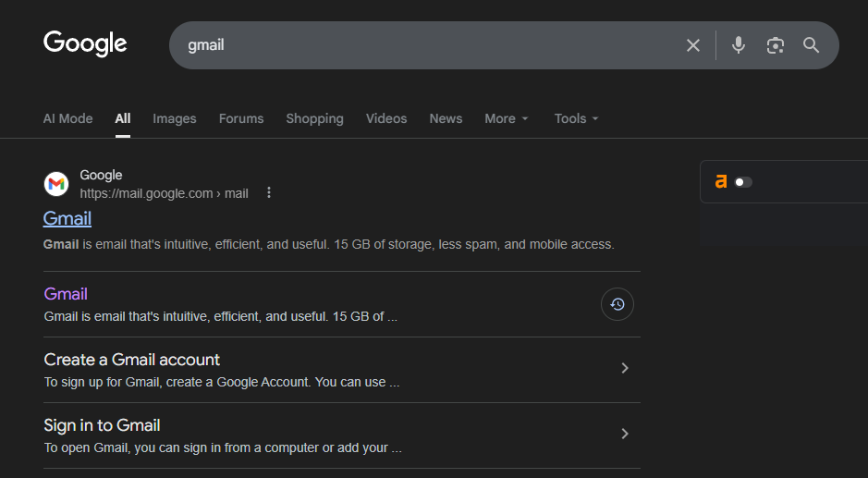
Task: Click the history clock icon beside Gmail sitelink
Action: [x=617, y=304]
